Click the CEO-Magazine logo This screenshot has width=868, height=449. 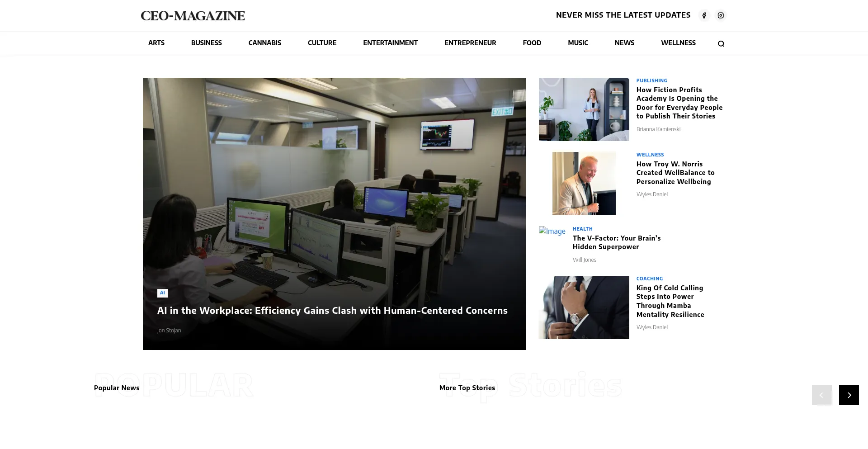click(x=193, y=16)
